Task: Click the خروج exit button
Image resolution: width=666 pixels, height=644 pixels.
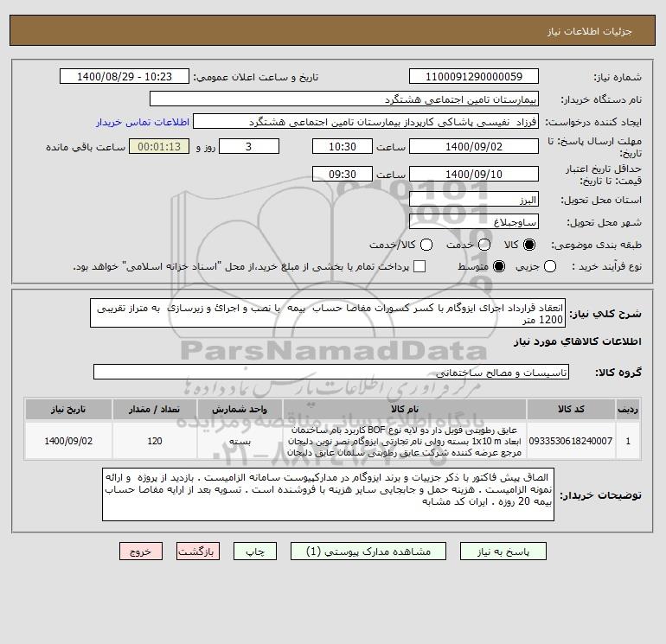Action: point(141,552)
